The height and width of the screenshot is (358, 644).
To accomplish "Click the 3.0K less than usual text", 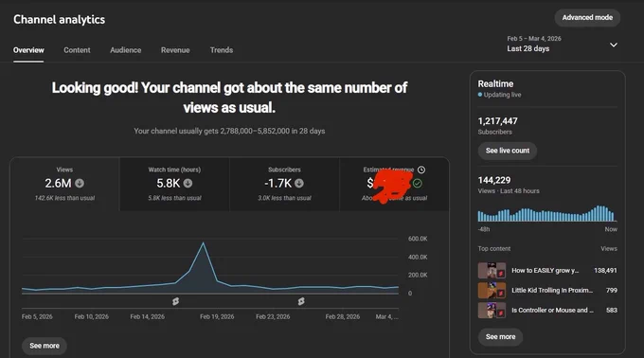I will coord(285,198).
